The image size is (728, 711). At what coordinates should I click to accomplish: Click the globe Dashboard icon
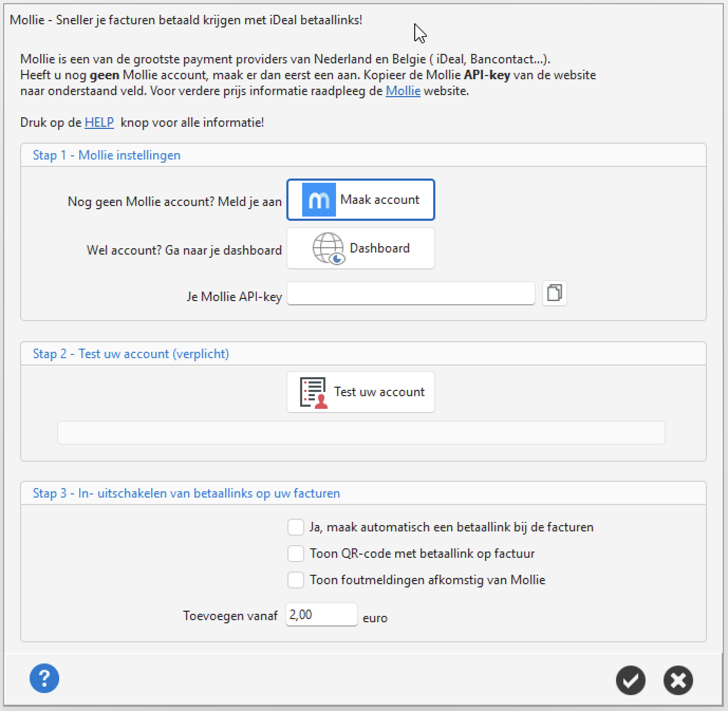pos(329,248)
